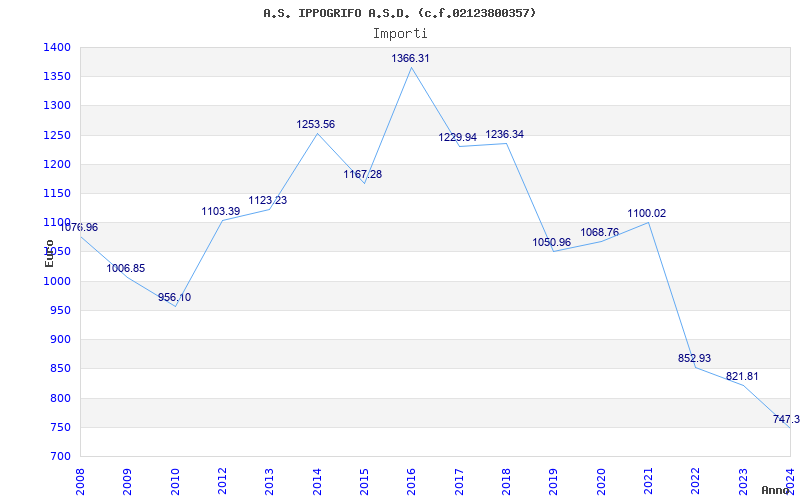
Task: Click the 2019 x-axis year label
Action: (x=554, y=482)
